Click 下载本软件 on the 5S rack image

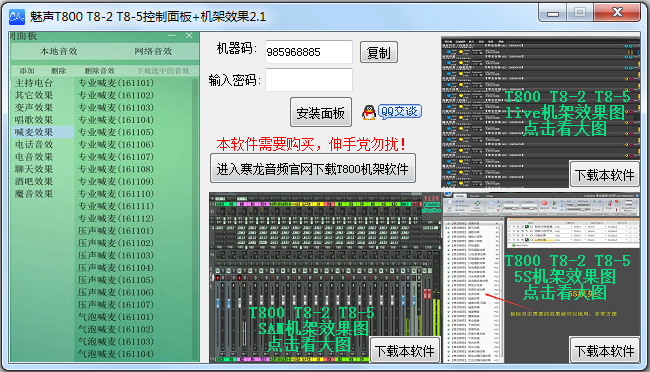(x=604, y=351)
